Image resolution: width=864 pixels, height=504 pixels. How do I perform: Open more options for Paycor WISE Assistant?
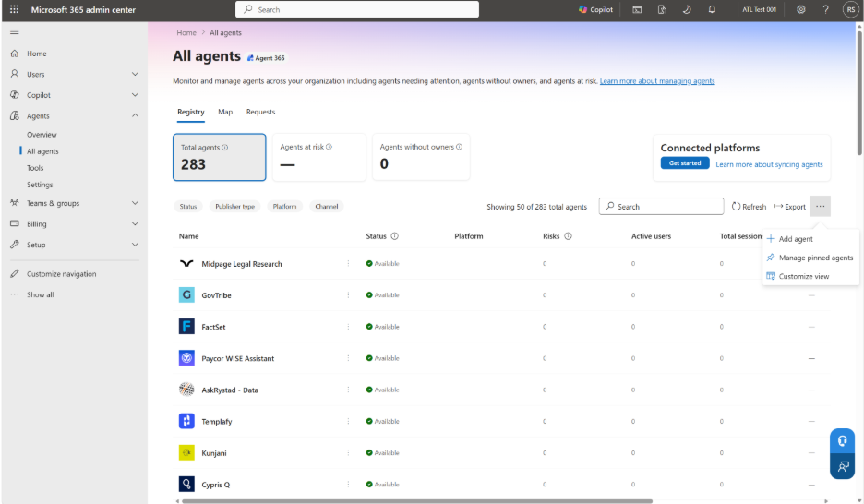[x=348, y=358]
